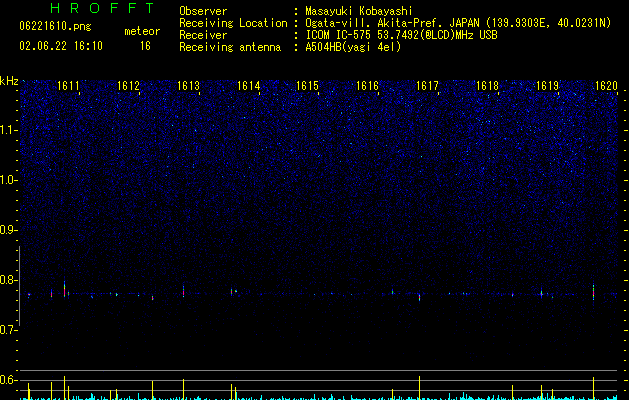Click the 1.0 kHz axis label

coord(9,180)
